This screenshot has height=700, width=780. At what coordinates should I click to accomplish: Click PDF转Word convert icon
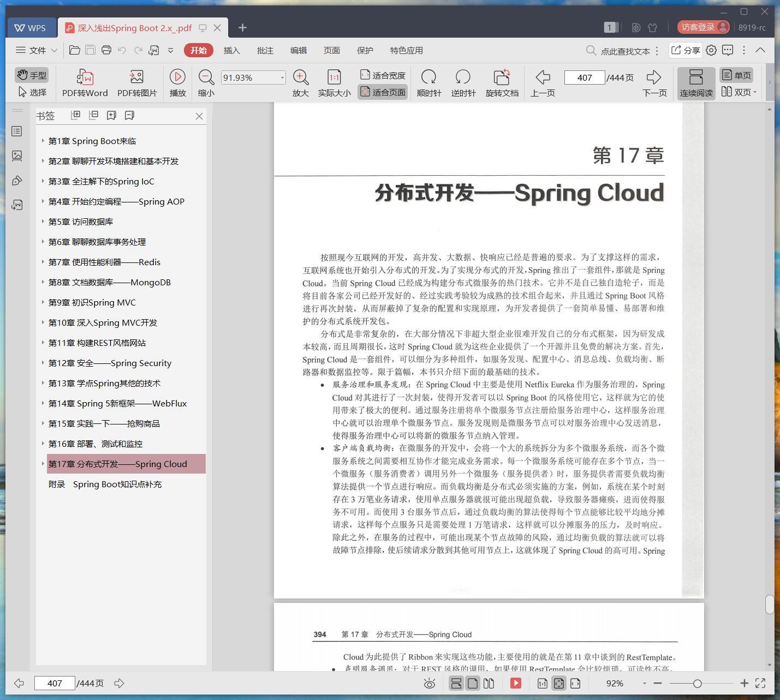pyautogui.click(x=85, y=83)
